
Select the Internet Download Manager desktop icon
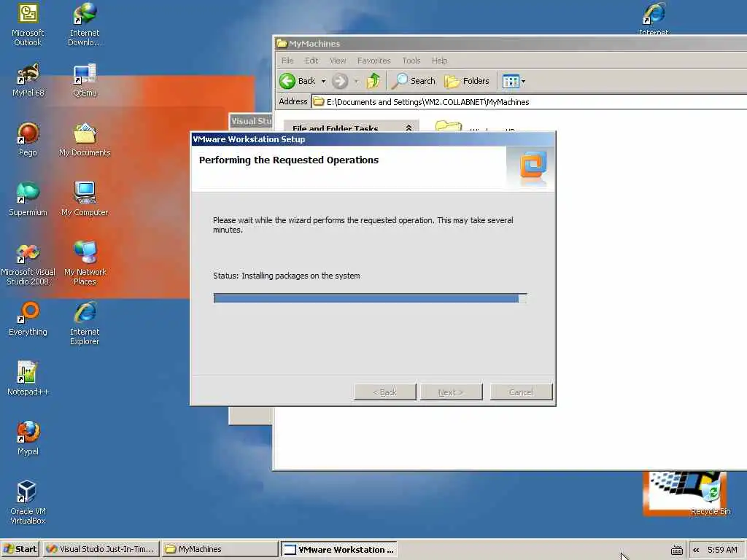pyautogui.click(x=85, y=25)
